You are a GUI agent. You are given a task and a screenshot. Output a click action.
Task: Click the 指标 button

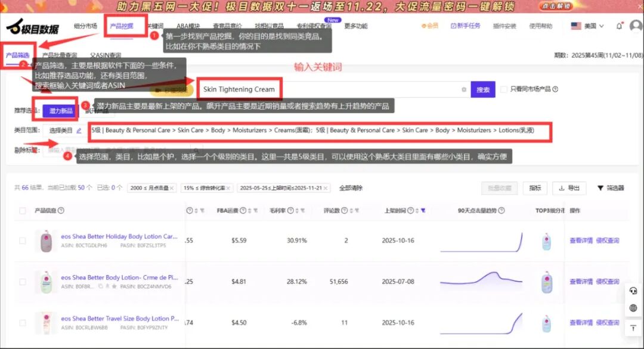(535, 188)
